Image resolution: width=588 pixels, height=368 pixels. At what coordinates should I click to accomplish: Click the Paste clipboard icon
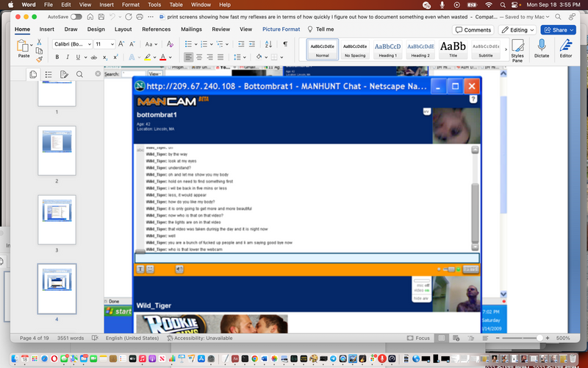(22, 46)
